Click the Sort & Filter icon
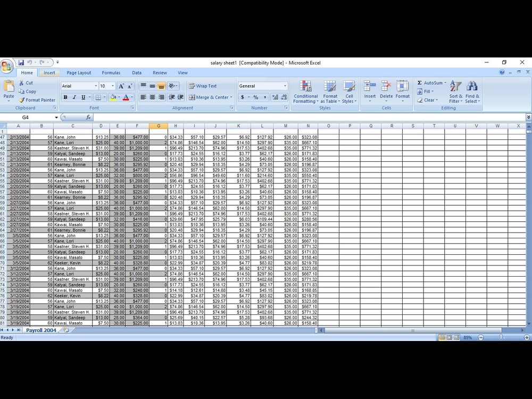532x399 pixels. [x=455, y=92]
